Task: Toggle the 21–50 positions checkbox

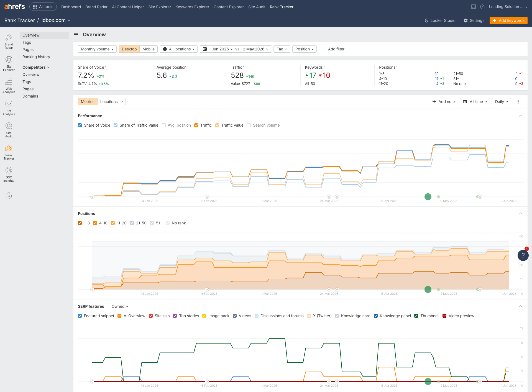Action: pyautogui.click(x=132, y=223)
